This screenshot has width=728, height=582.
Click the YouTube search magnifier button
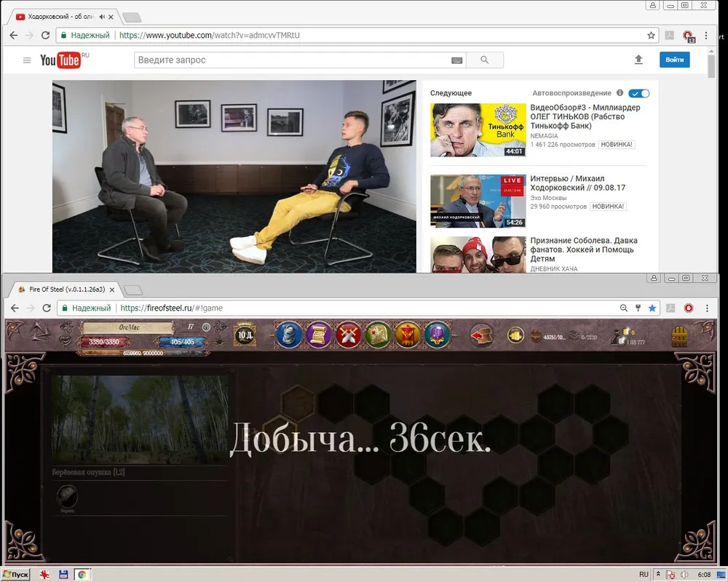tap(485, 60)
